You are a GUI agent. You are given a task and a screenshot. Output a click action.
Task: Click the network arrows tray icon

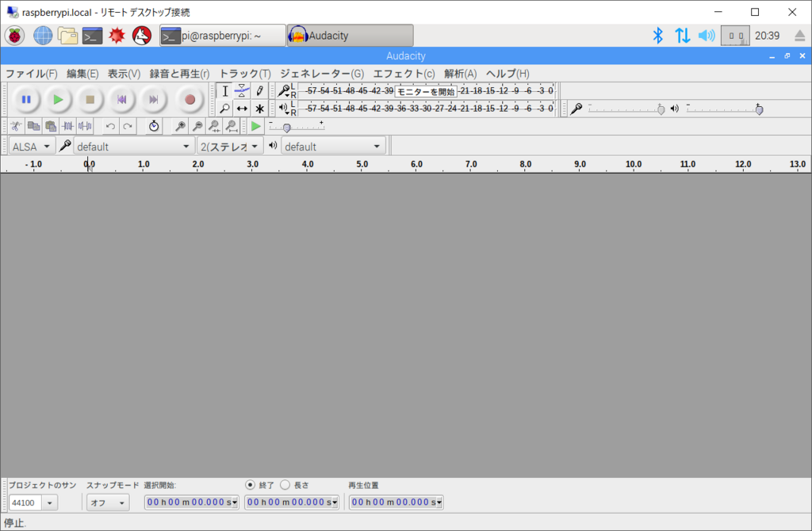682,36
